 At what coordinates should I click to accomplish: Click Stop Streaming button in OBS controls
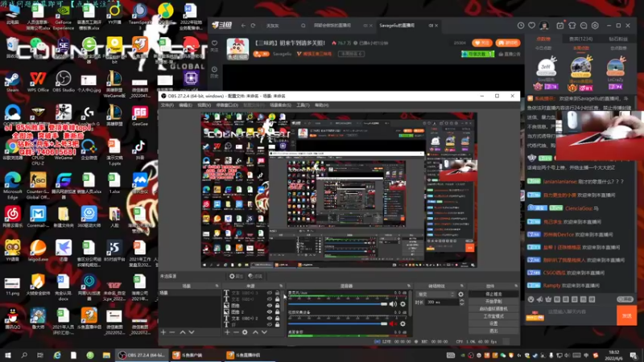(493, 294)
